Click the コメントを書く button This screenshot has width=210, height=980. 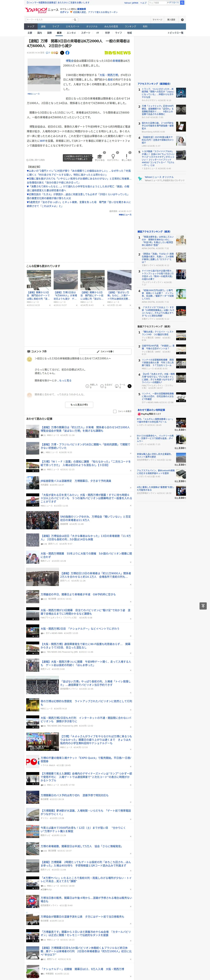(x=105, y=351)
